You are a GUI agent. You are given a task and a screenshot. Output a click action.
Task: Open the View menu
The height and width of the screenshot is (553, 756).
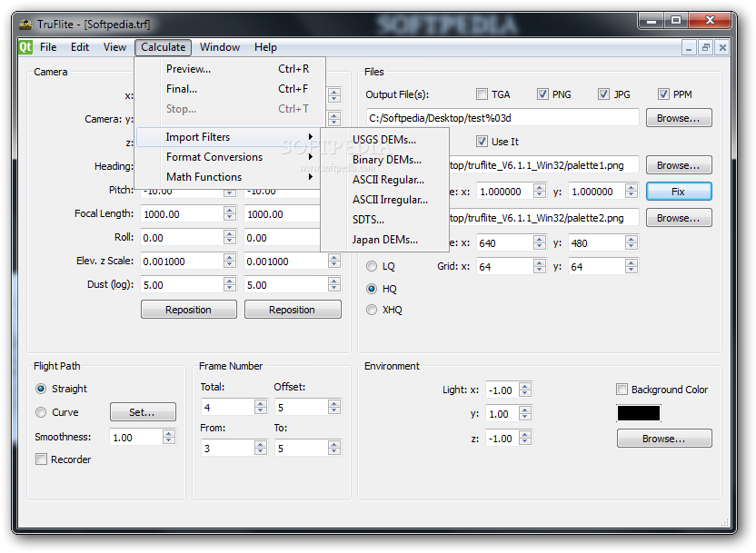114,47
